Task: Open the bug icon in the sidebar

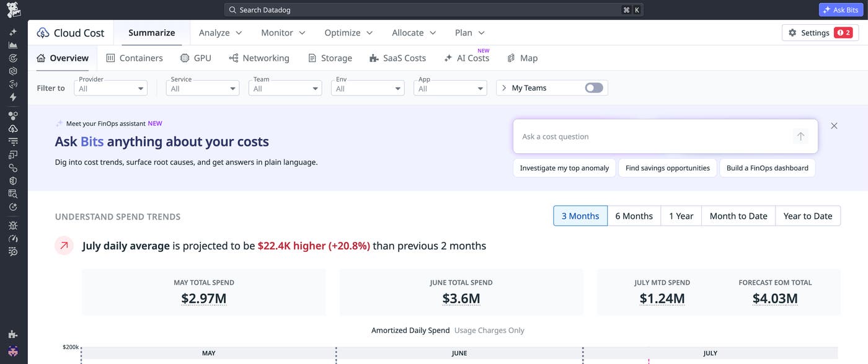Action: [13, 225]
